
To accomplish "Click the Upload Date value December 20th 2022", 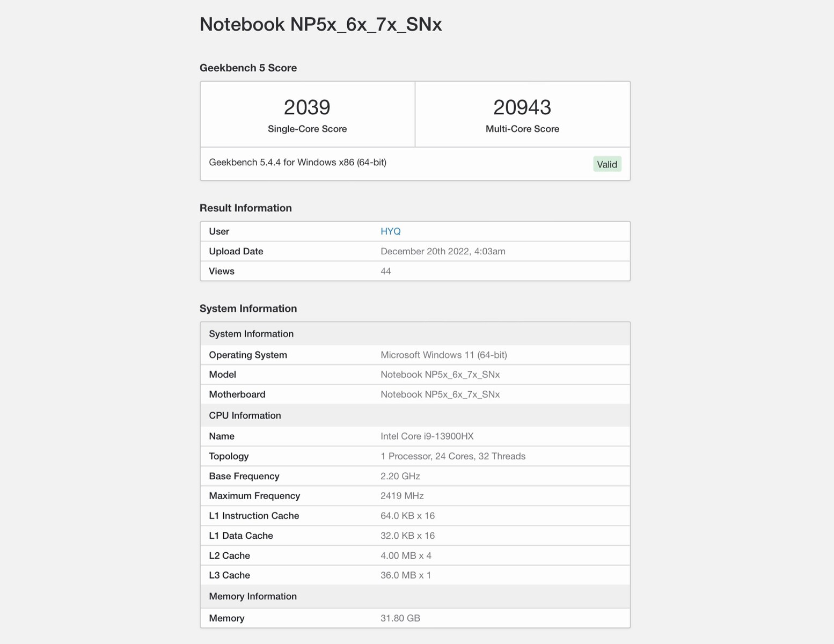I will pyautogui.click(x=443, y=251).
